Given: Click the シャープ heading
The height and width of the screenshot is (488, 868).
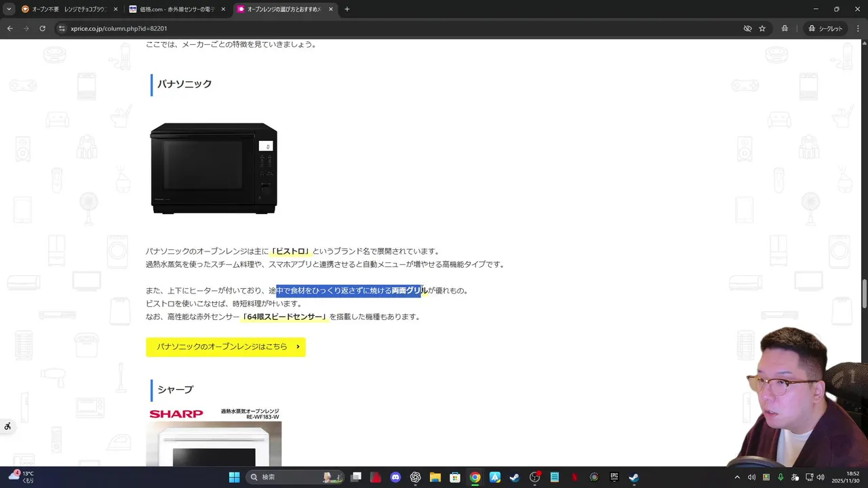Looking at the screenshot, I should pyautogui.click(x=175, y=390).
